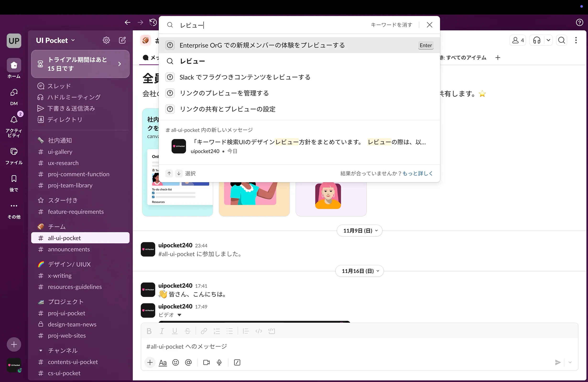
Task: Open the emoji picker in composer
Action: click(175, 362)
